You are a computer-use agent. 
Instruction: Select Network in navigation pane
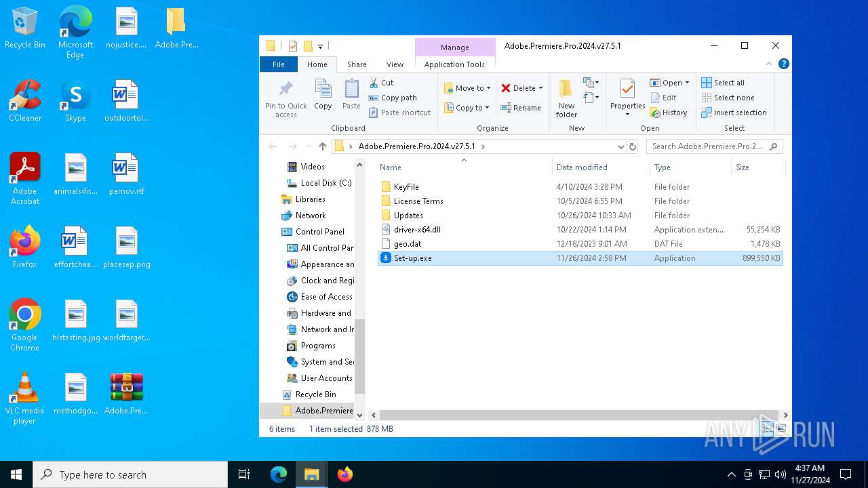pos(304,216)
